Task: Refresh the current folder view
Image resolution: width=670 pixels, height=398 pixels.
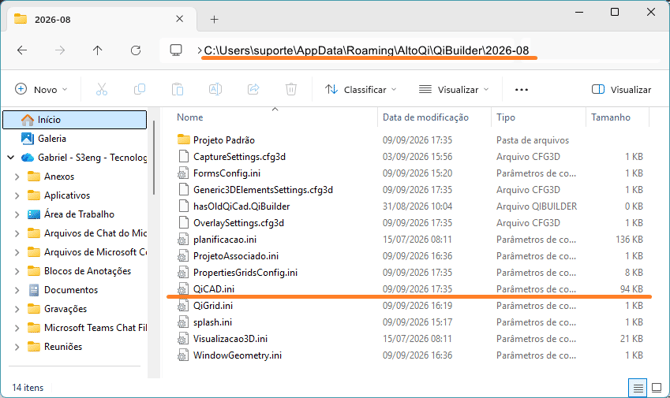Action: tap(135, 50)
